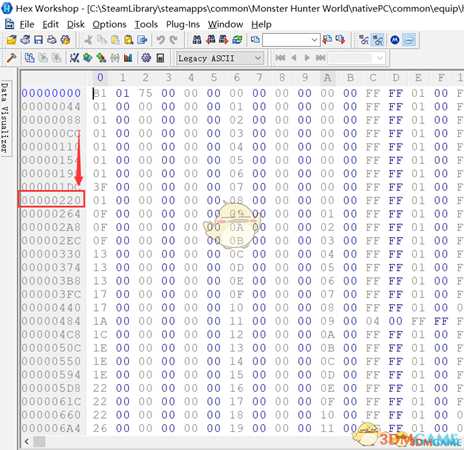Image resolution: width=464 pixels, height=450 pixels.
Task: Click the Open file folder icon
Action: click(x=12, y=40)
